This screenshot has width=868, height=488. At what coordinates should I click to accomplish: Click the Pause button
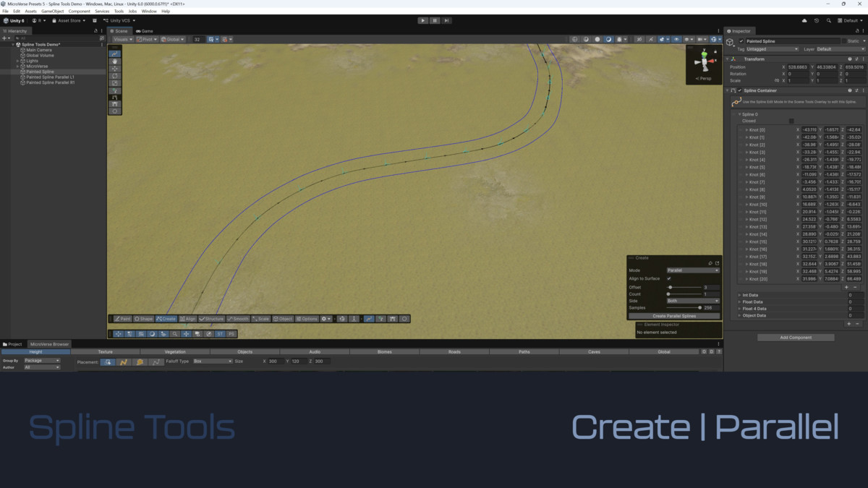coord(435,20)
